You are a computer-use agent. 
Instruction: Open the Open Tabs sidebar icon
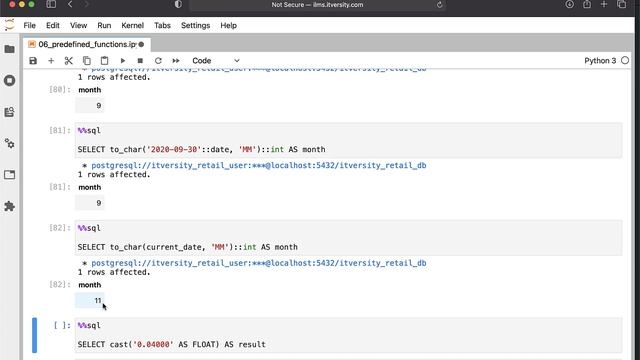[x=9, y=175]
